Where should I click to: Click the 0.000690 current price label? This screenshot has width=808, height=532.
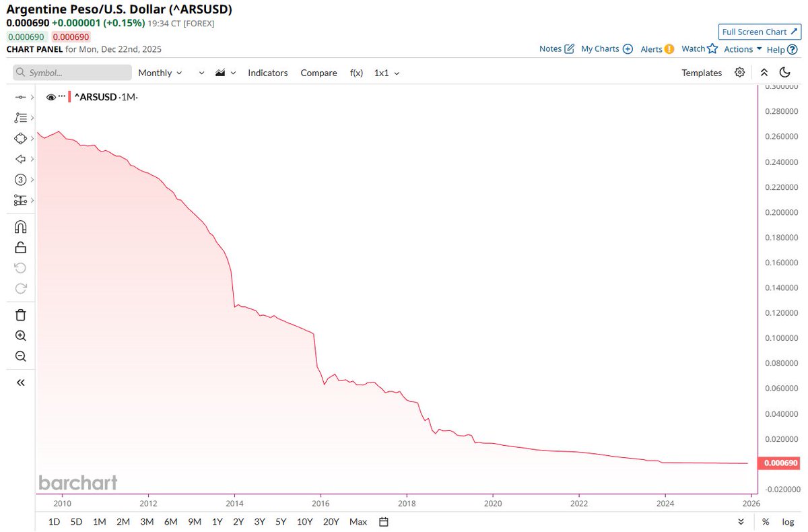click(780, 463)
